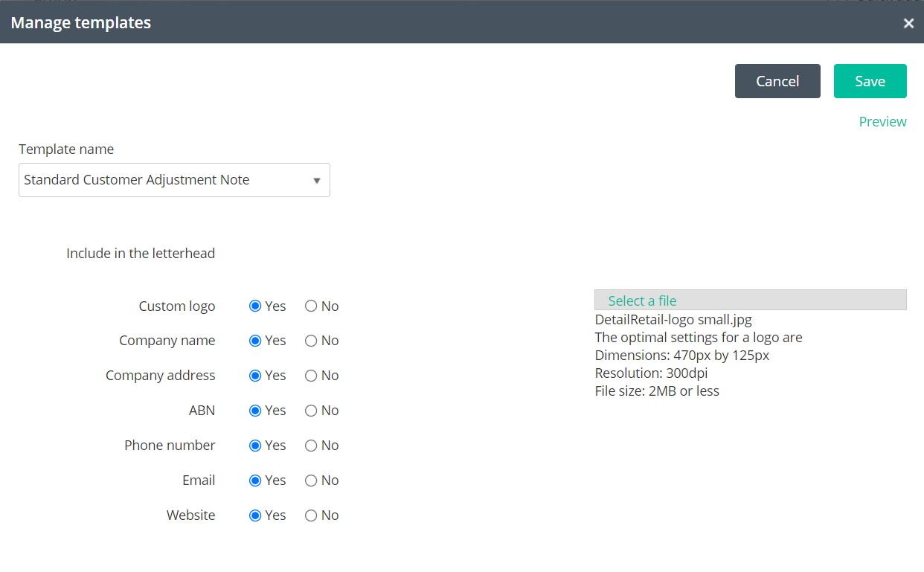Select No for Email
Viewport: 924px width, 572px height.
[311, 481]
